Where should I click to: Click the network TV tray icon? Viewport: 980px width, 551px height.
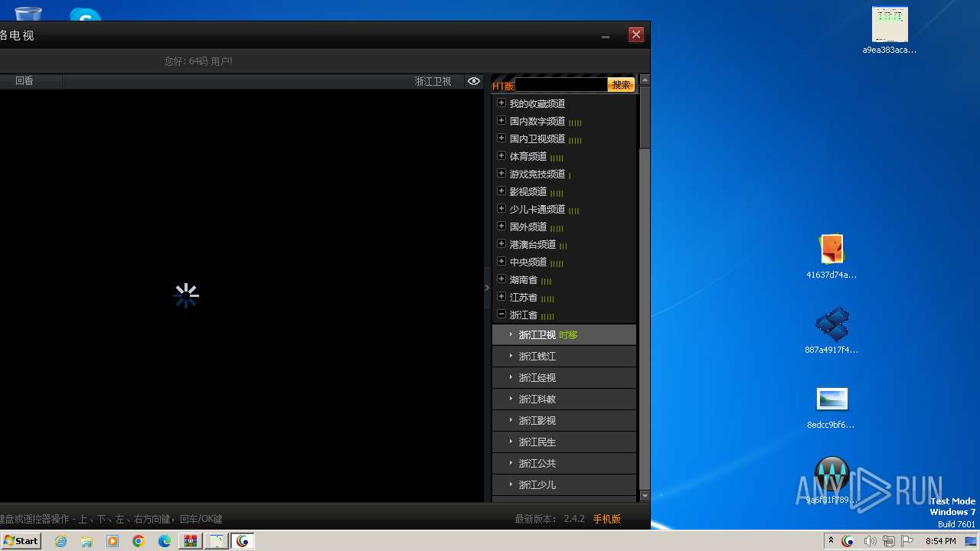(848, 541)
